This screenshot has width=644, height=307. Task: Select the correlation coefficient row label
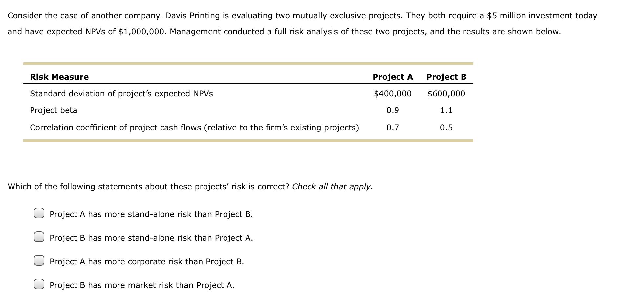pyautogui.click(x=194, y=128)
